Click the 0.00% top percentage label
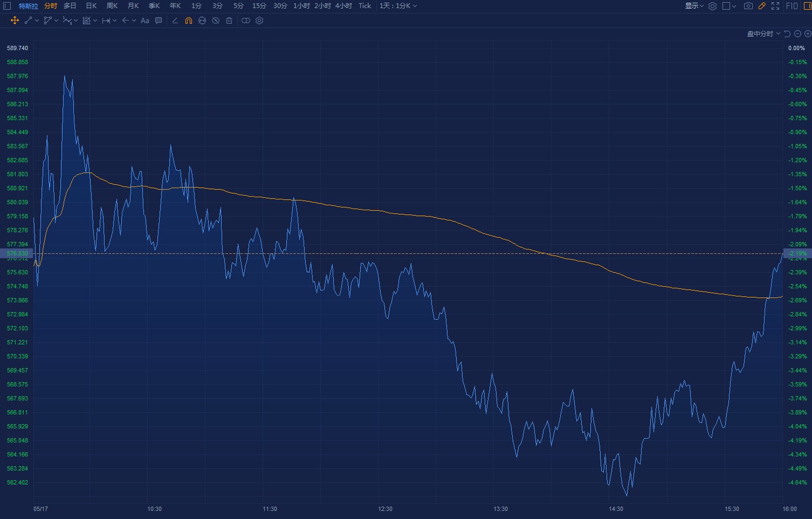 (x=796, y=48)
